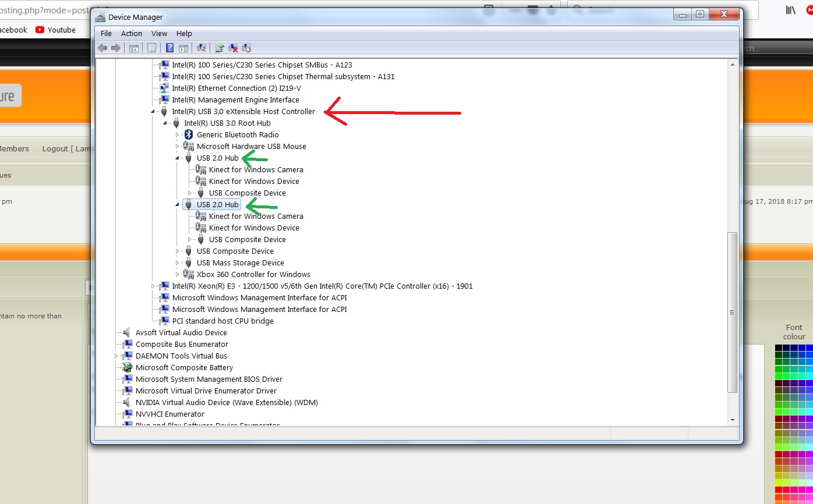813x504 pixels.
Task: Open the Action menu
Action: coord(132,34)
